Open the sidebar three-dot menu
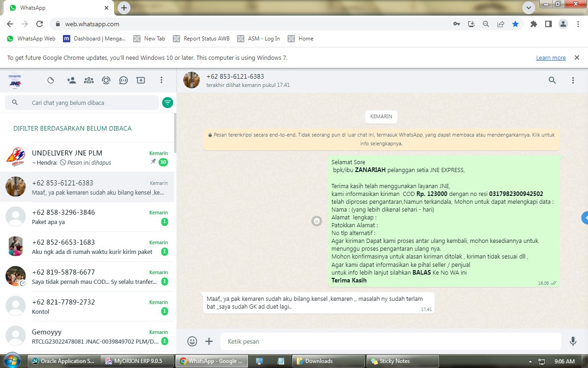Viewport: 588px width, 368px height. pos(161,80)
